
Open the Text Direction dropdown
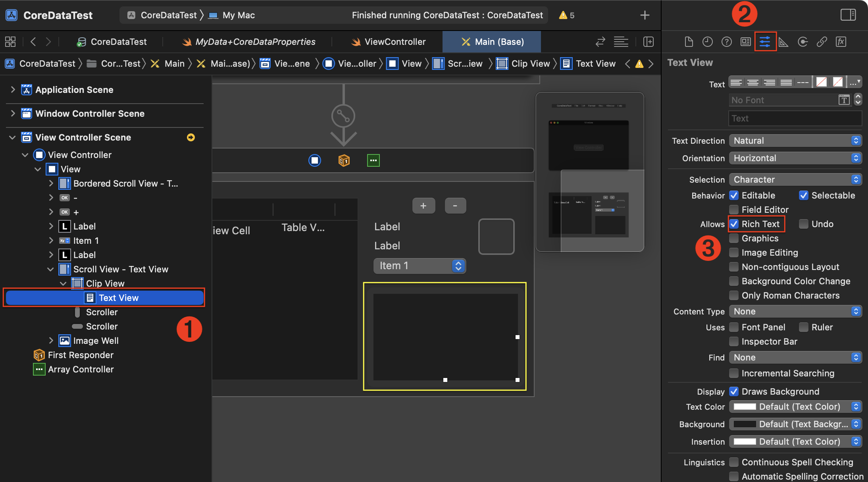pos(795,141)
